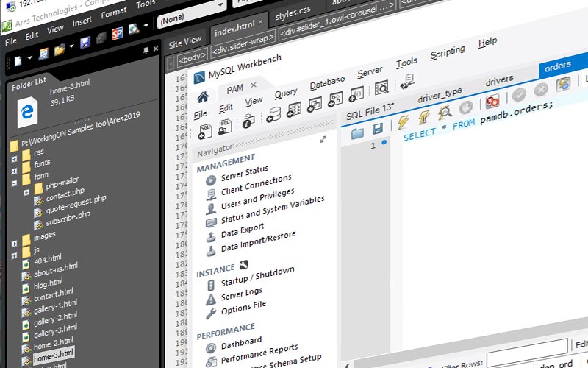Image resolution: width=588 pixels, height=368 pixels.
Task: Click the explain query magnifier icon
Action: (x=445, y=113)
